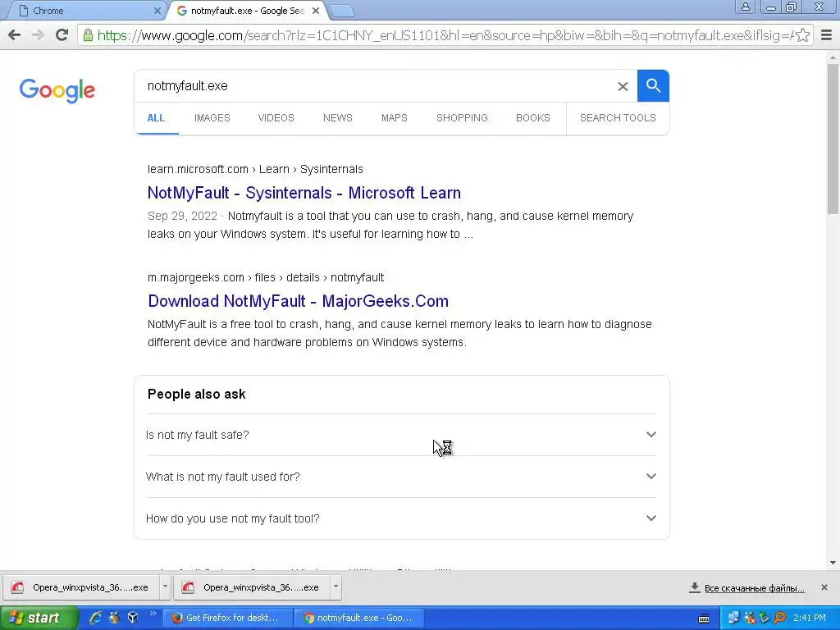The width and height of the screenshot is (840, 630).
Task: Launch Internet Explorer from Quick Launch
Action: pos(96,618)
